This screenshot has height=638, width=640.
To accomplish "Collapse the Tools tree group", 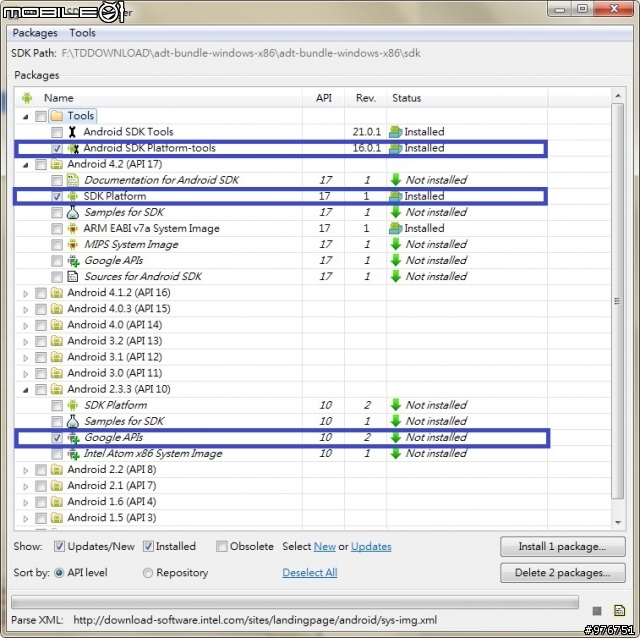I will click(x=26, y=117).
